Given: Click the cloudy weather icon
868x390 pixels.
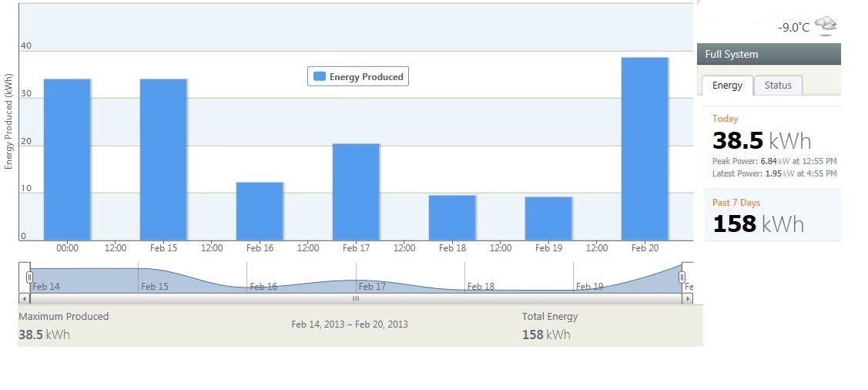Looking at the screenshot, I should point(826,25).
